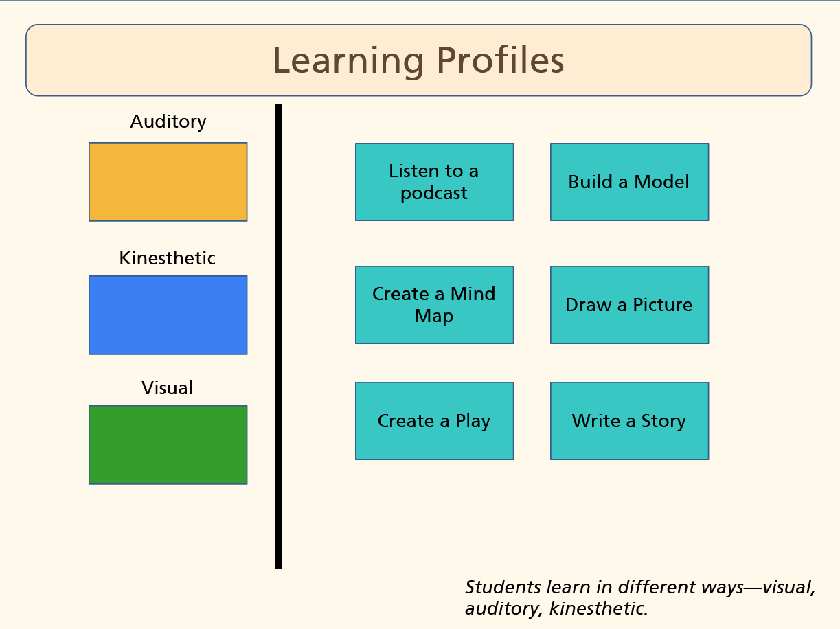Click the word 'Story' in the last card

[663, 421]
